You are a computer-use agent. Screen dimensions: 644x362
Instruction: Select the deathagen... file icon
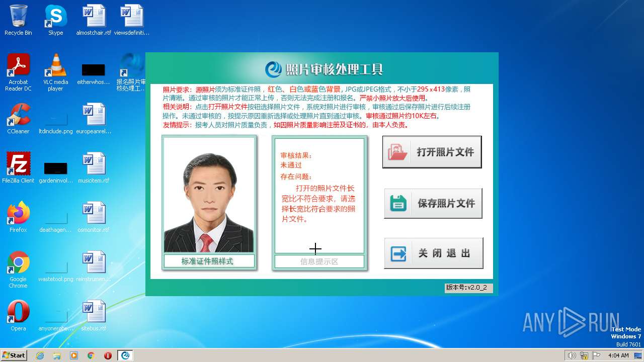[x=55, y=221]
